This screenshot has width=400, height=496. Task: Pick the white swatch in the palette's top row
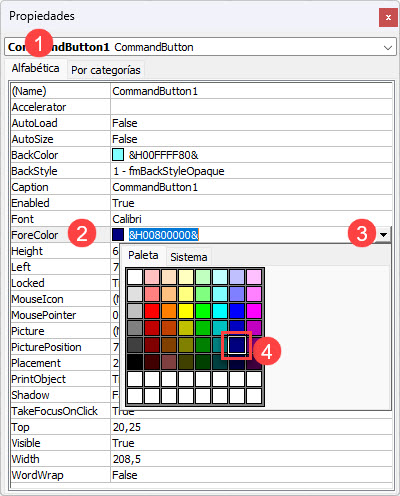(135, 277)
